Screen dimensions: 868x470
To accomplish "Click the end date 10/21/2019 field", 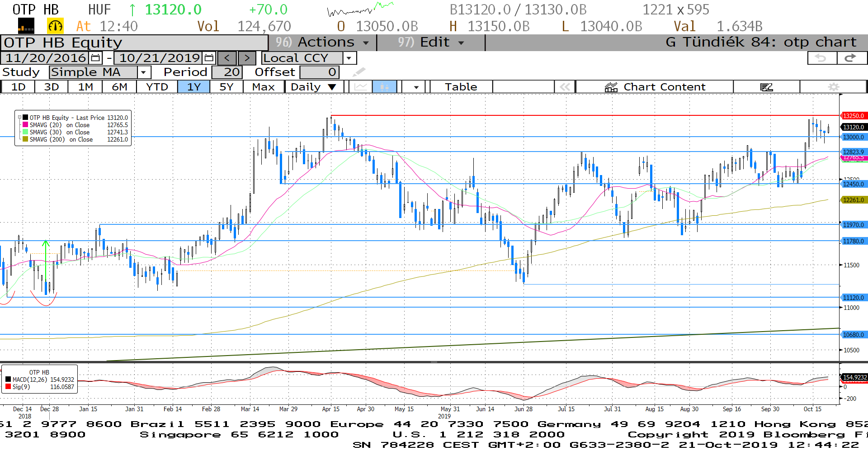I will point(159,58).
